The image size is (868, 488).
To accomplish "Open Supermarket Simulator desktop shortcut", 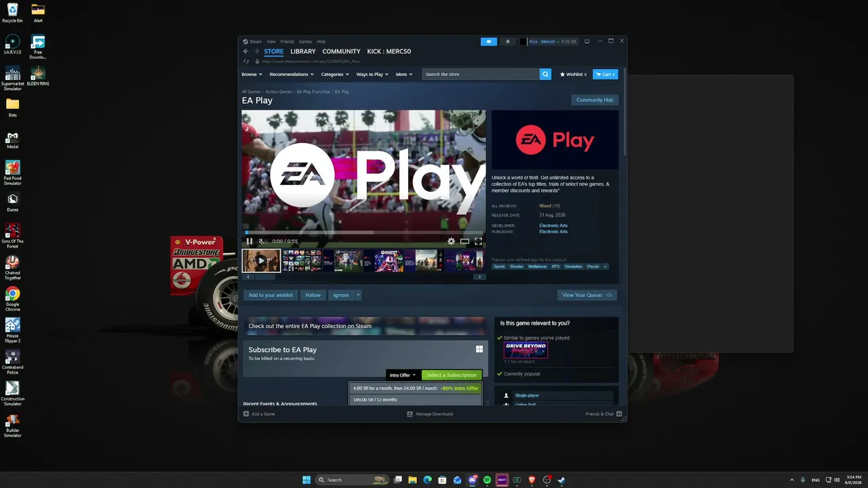I will [x=12, y=79].
